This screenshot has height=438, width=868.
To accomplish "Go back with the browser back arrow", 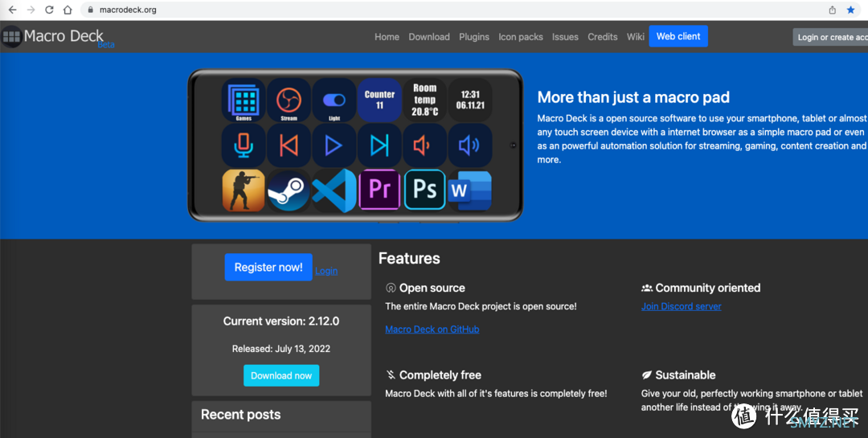I will coord(12,10).
